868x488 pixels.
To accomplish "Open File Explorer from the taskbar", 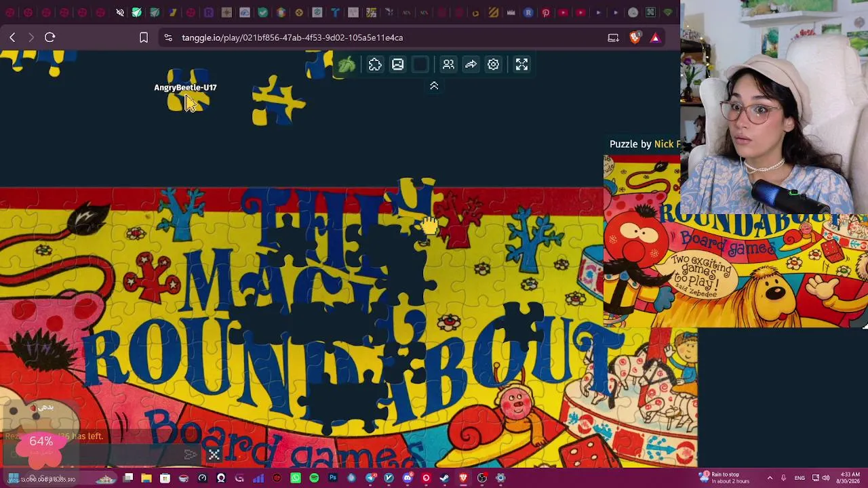I will point(146,479).
